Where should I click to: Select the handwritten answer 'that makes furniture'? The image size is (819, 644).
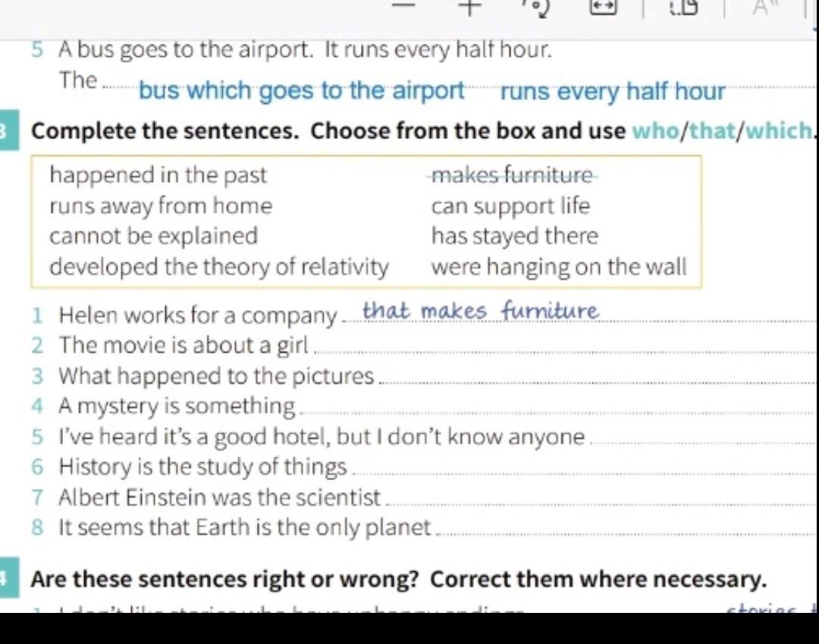point(481,311)
